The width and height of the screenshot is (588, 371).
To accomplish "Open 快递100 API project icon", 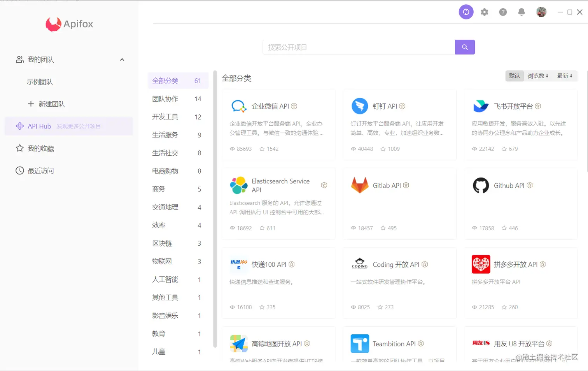I will (239, 264).
